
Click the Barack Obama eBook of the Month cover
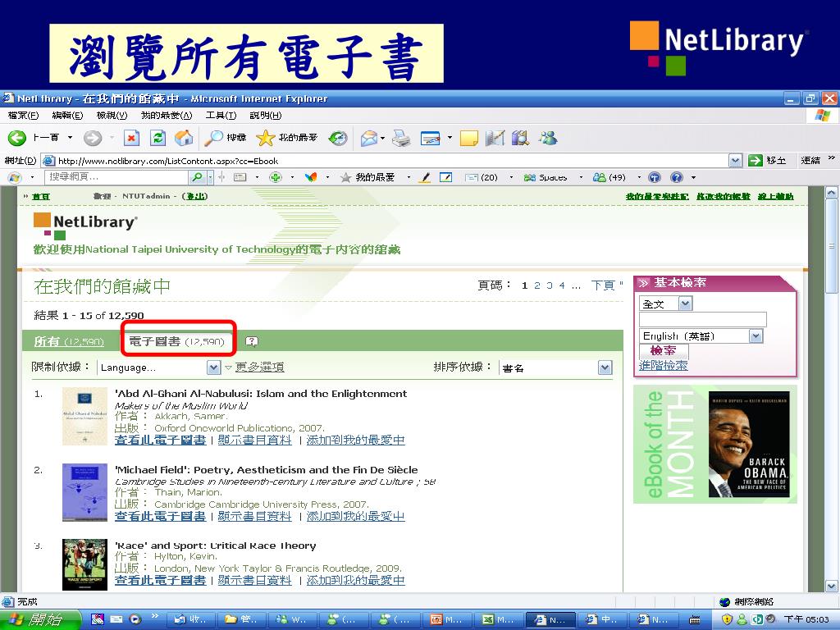(x=749, y=444)
